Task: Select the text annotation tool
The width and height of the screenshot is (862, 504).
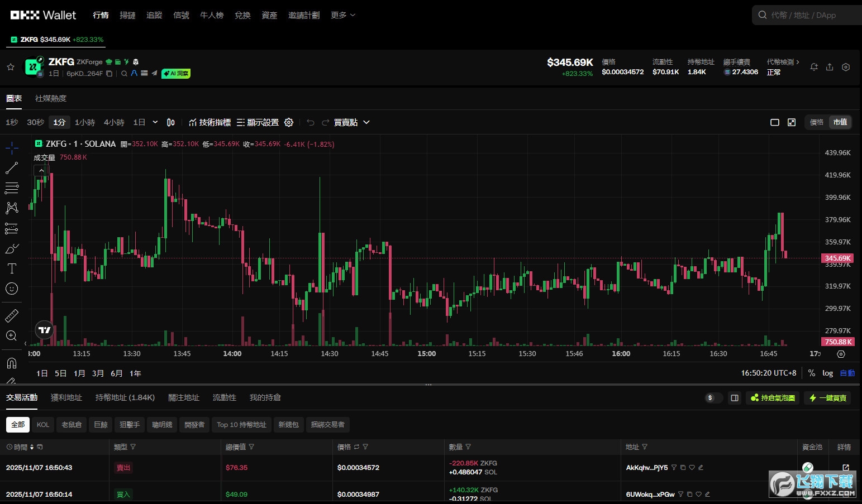Action: [12, 268]
